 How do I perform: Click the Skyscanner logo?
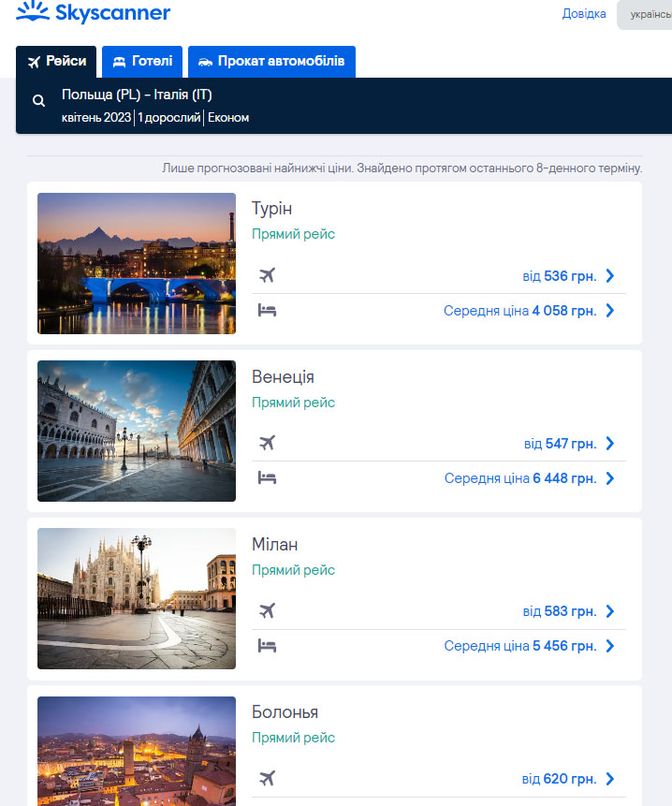(x=93, y=12)
